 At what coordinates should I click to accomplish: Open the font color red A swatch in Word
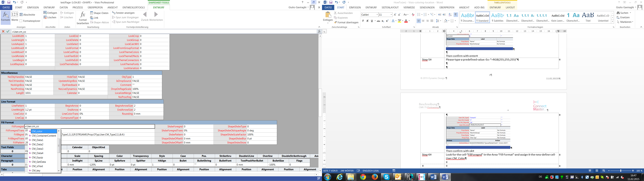click(406, 21)
